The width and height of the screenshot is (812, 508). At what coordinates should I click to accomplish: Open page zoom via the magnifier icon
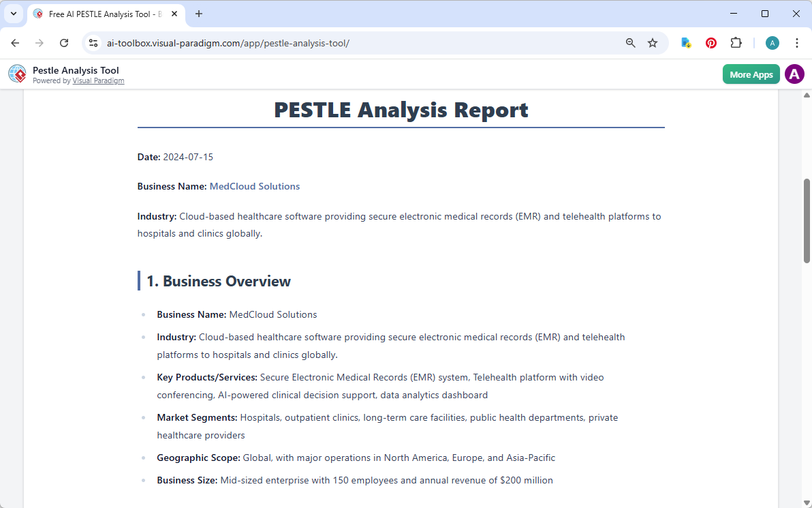(x=630, y=42)
